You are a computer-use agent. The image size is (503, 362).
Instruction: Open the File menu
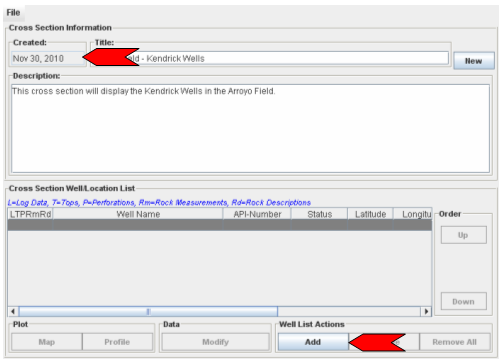tap(13, 13)
